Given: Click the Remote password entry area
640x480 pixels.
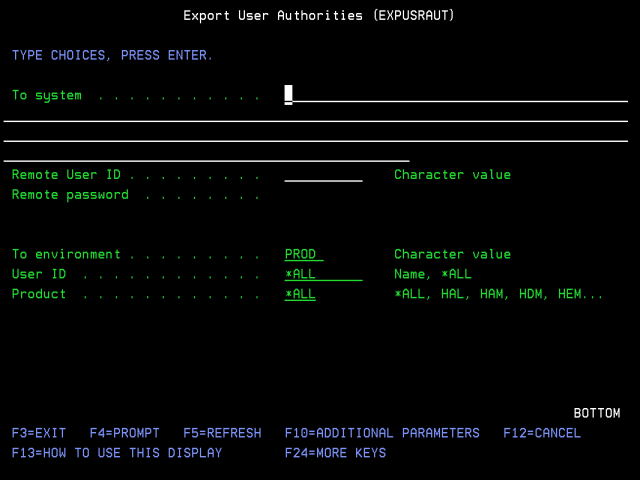Looking at the screenshot, I should click(x=323, y=195).
